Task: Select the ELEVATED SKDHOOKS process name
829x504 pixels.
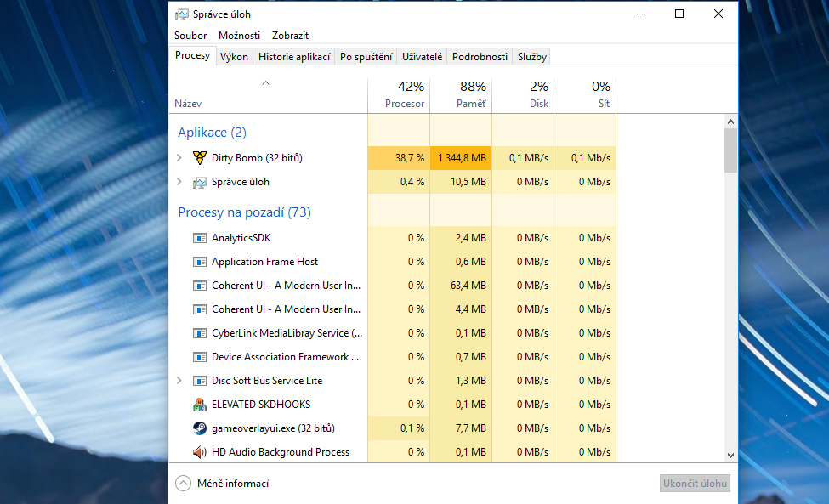Action: [261, 405]
